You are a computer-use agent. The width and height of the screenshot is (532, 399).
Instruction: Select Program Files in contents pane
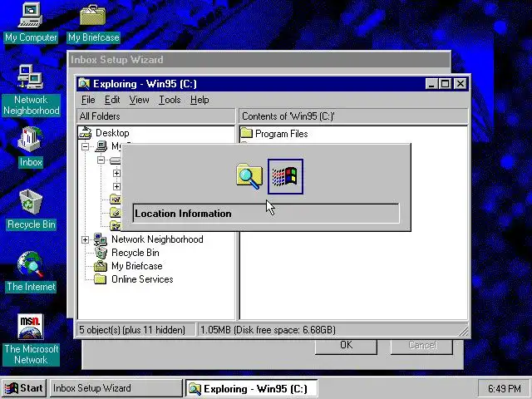(281, 134)
